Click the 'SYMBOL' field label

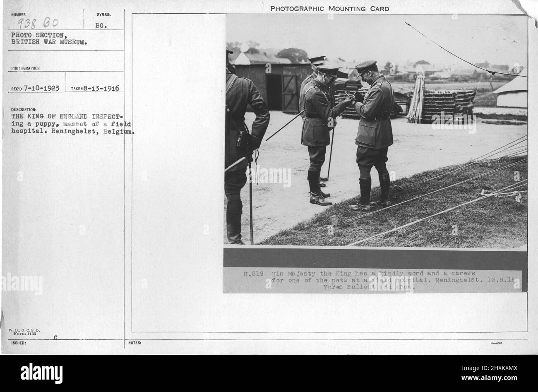(x=104, y=14)
